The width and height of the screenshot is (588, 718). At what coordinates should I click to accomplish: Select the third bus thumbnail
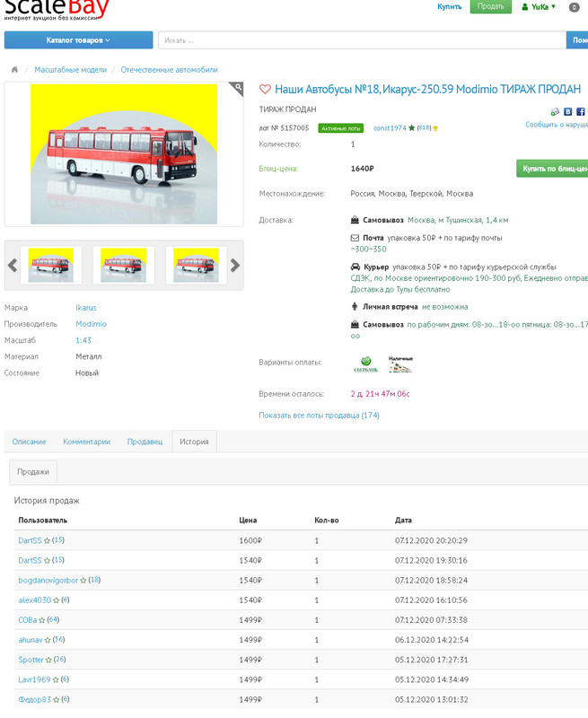tap(196, 265)
